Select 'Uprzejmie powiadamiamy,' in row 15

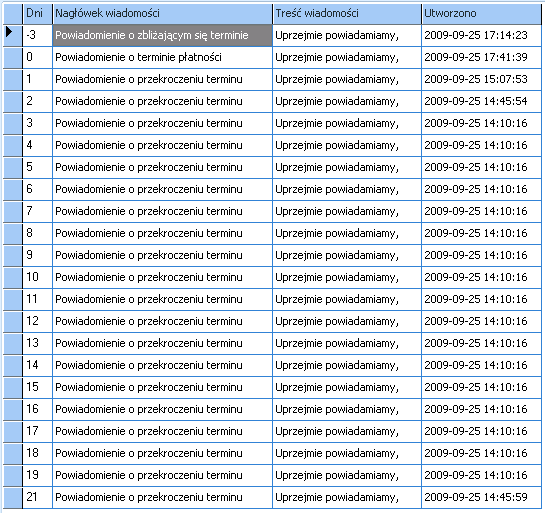click(347, 387)
